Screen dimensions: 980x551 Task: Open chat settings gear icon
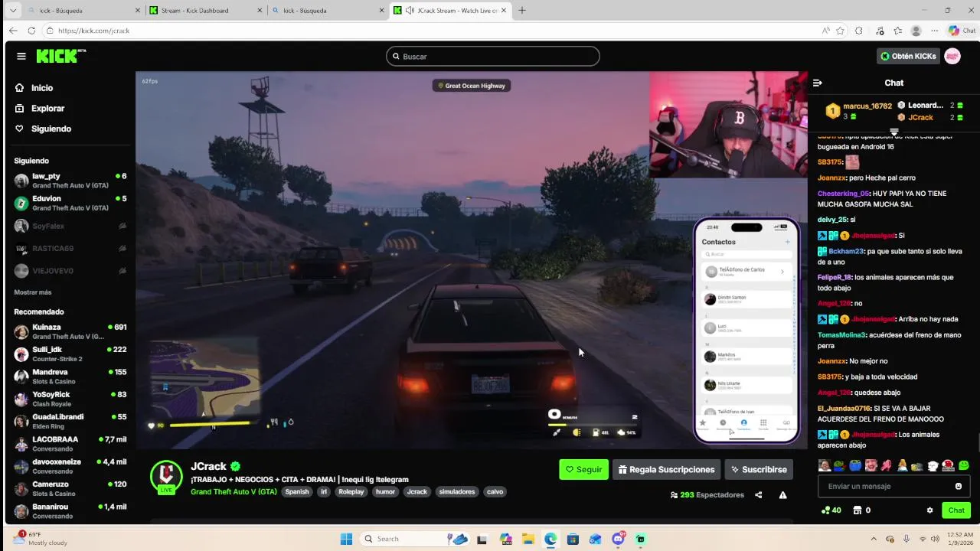click(929, 510)
